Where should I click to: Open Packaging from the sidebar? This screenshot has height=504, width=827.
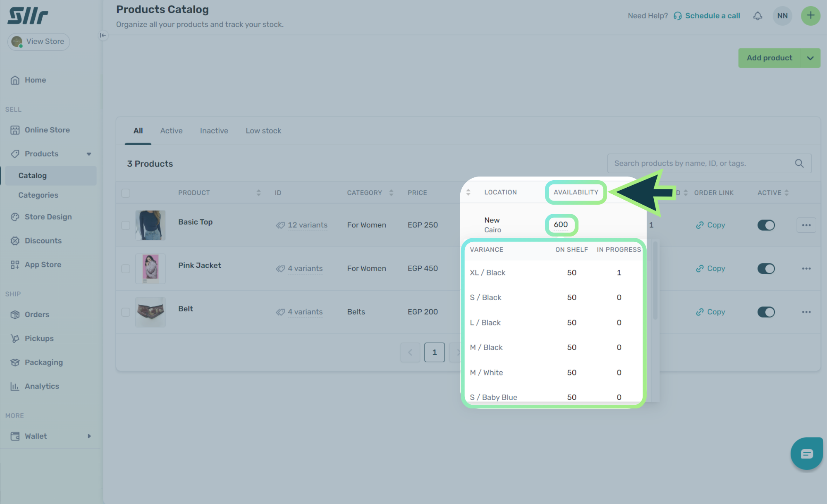pos(43,362)
